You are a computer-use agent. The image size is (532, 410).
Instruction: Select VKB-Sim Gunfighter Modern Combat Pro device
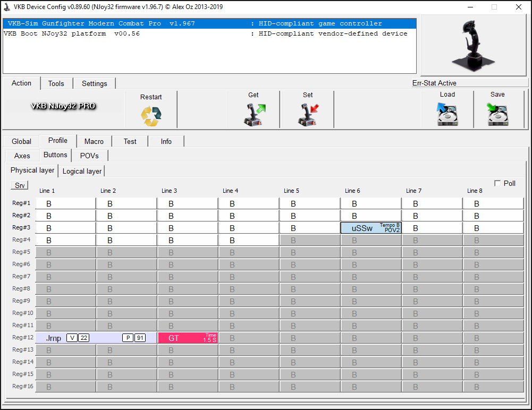pos(210,23)
